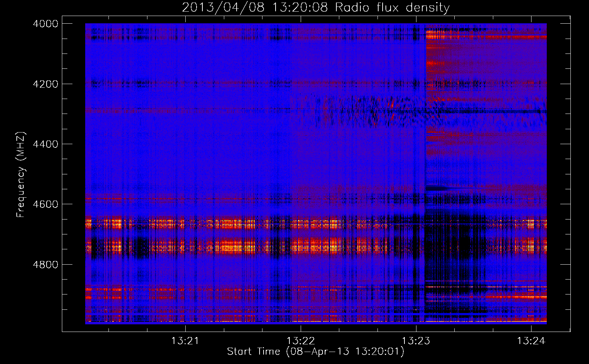The image size is (589, 364).
Task: Click the 4800 frequency tick label
Action: tap(46, 265)
